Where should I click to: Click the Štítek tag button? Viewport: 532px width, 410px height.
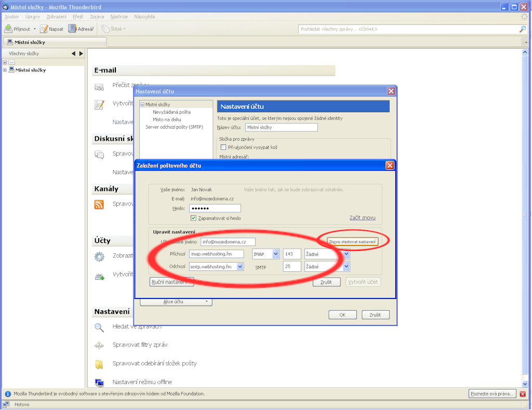(x=113, y=29)
